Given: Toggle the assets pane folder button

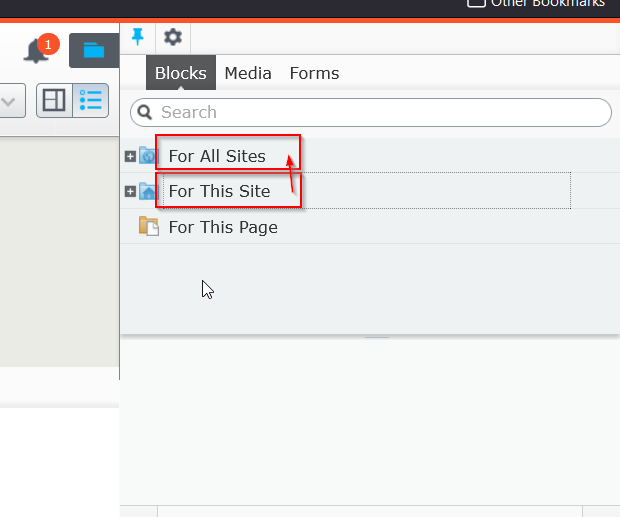Looking at the screenshot, I should 93,50.
